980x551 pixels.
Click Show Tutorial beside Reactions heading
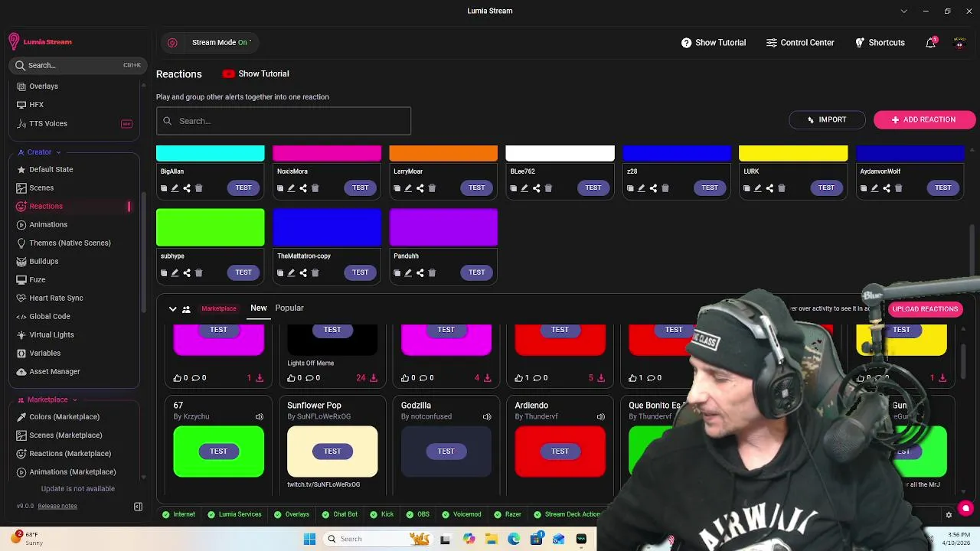256,74
